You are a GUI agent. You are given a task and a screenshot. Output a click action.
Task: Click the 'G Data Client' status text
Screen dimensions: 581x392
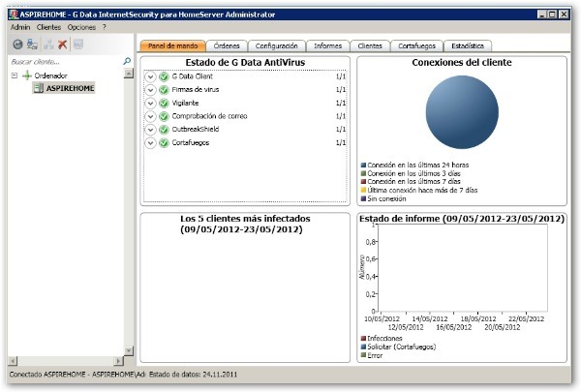click(x=193, y=76)
